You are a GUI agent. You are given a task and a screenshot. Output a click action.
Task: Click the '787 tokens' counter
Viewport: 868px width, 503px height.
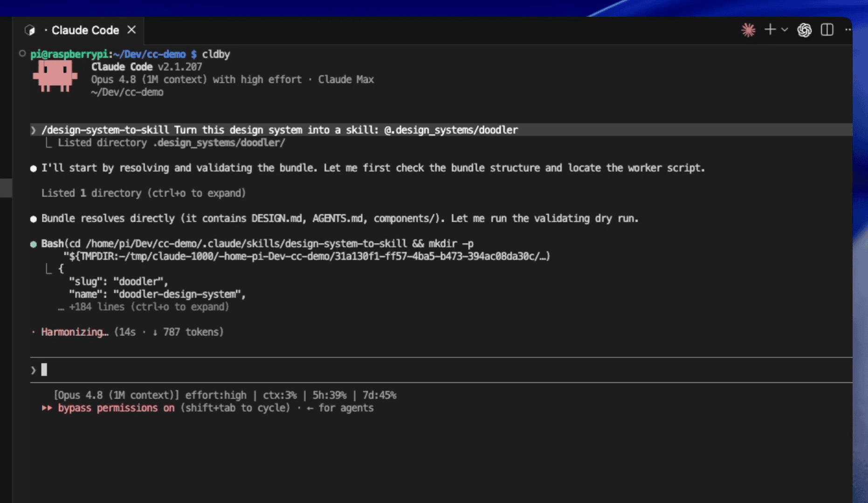tap(193, 332)
